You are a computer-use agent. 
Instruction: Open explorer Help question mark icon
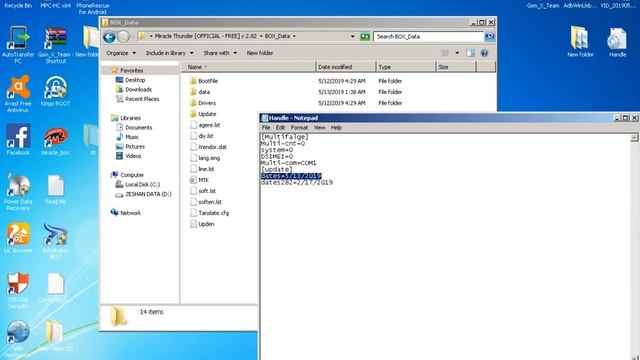pyautogui.click(x=484, y=53)
